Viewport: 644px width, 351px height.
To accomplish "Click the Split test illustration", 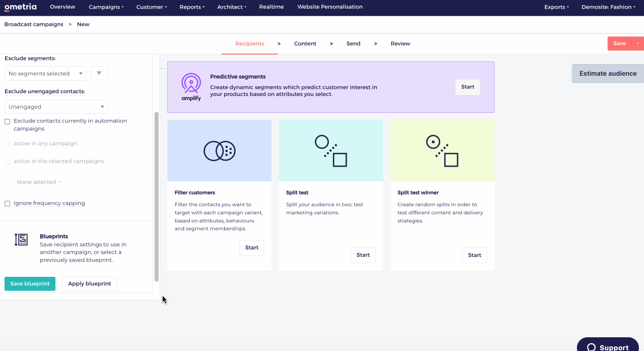I will tap(331, 151).
